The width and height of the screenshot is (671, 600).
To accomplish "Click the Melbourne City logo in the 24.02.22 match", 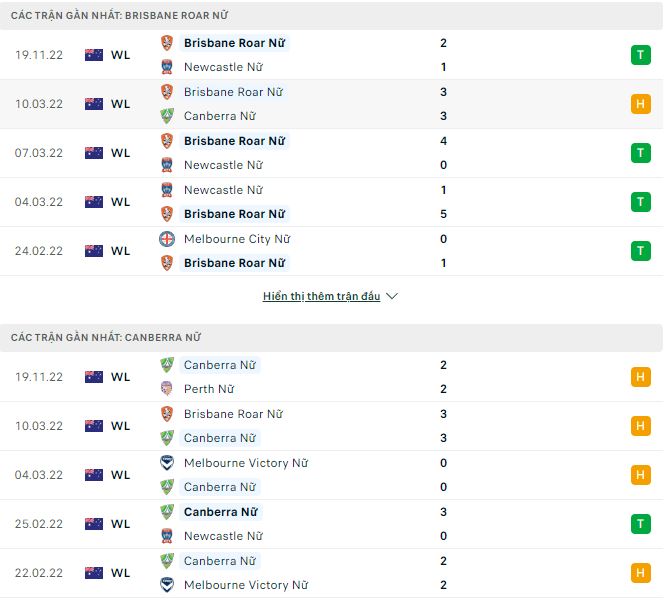I will [167, 239].
